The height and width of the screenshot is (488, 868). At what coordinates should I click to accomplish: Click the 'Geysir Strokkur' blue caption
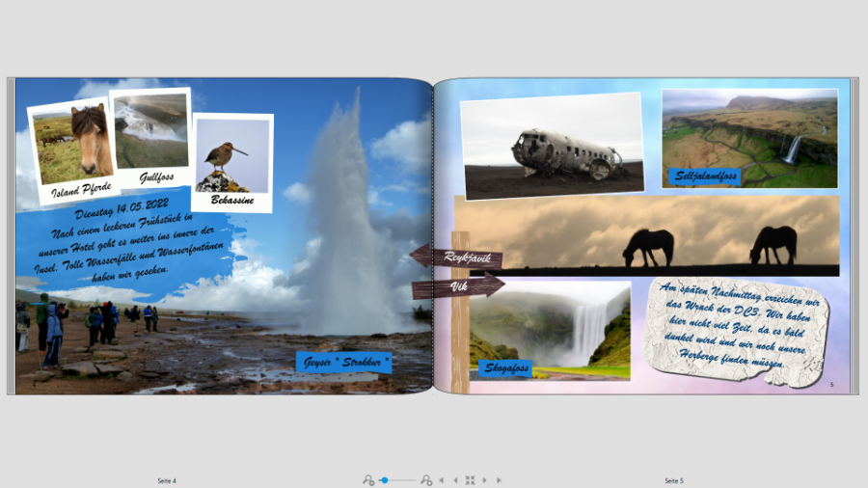(x=343, y=362)
